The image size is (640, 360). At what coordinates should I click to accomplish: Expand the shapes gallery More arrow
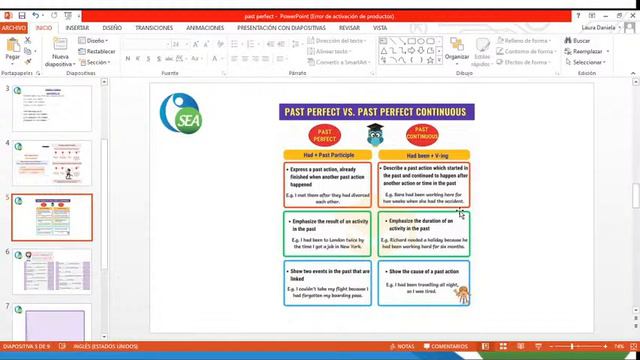coord(439,60)
